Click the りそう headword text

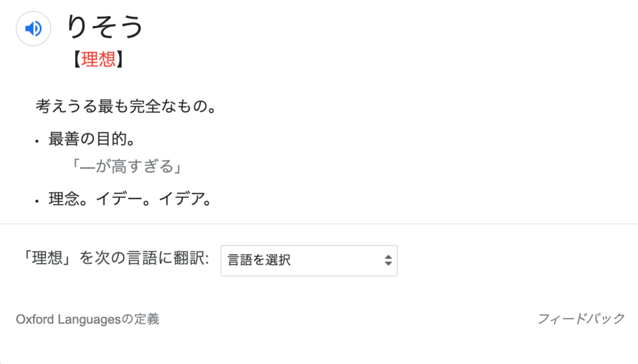[x=105, y=27]
